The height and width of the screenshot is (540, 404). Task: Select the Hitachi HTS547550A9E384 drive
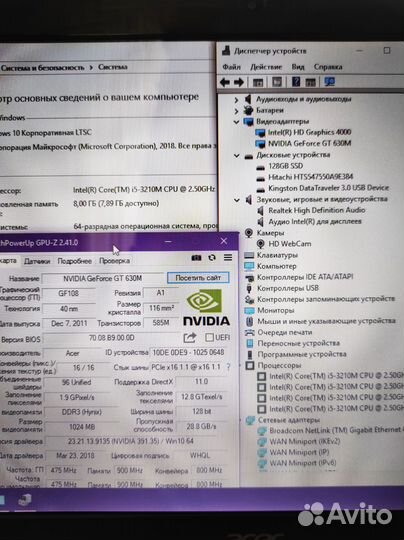tap(311, 177)
